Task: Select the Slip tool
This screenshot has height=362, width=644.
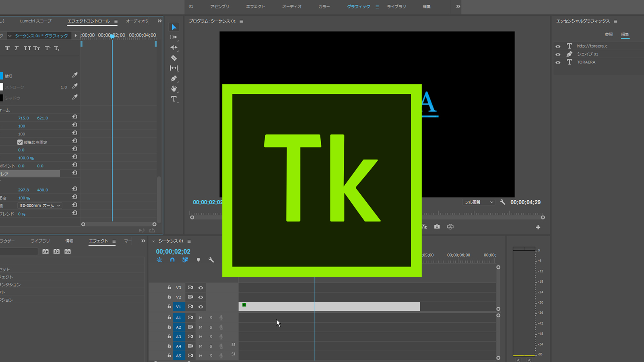Action: pyautogui.click(x=174, y=68)
